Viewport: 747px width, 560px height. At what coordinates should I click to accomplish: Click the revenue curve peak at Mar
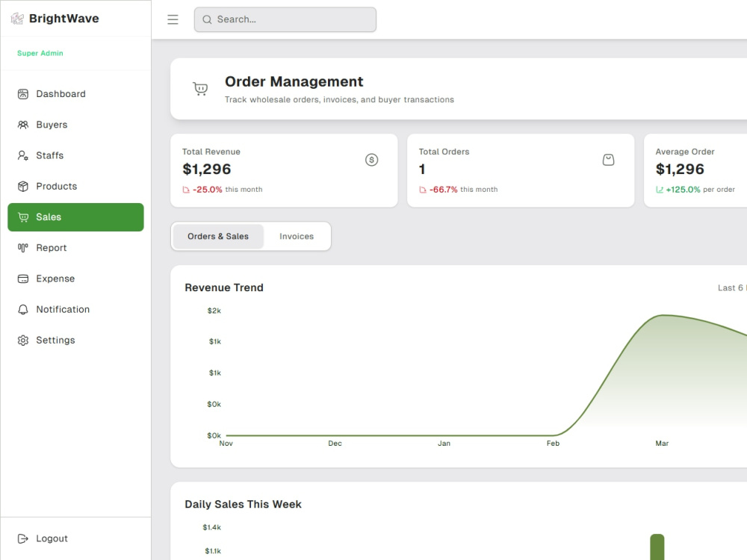[662, 315]
